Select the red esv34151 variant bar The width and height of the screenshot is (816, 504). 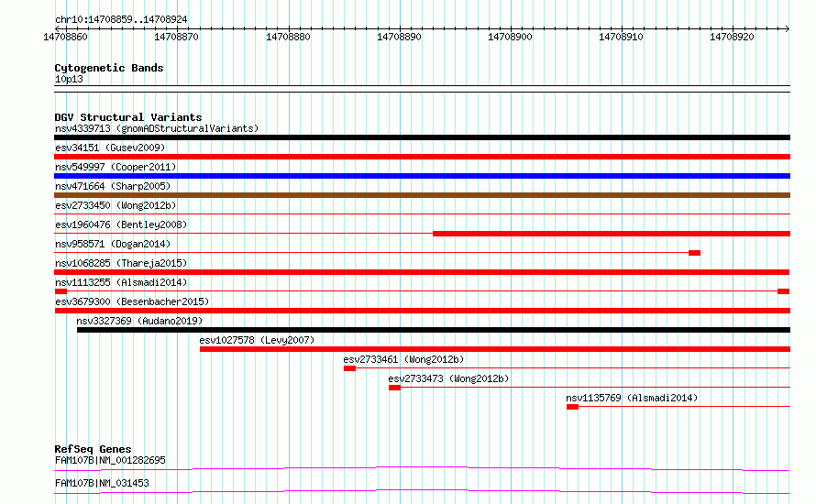point(422,157)
